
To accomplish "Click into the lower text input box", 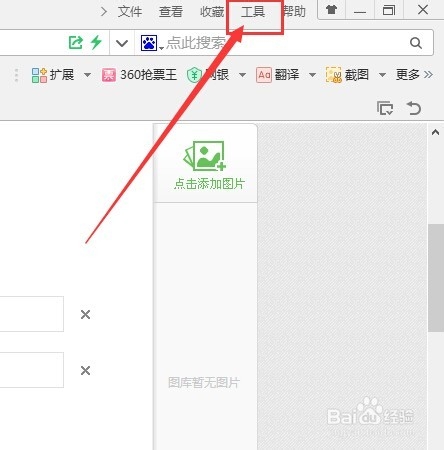I will [32, 370].
